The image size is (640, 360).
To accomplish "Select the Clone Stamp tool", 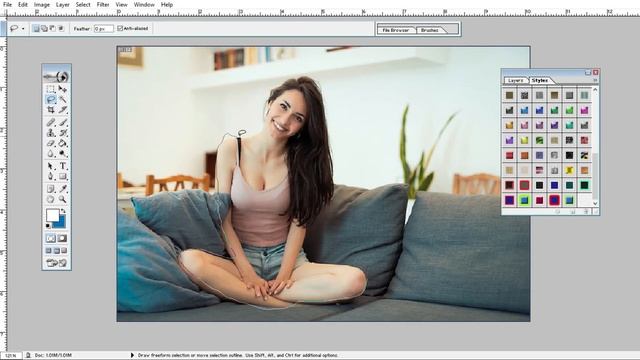I will [51, 133].
